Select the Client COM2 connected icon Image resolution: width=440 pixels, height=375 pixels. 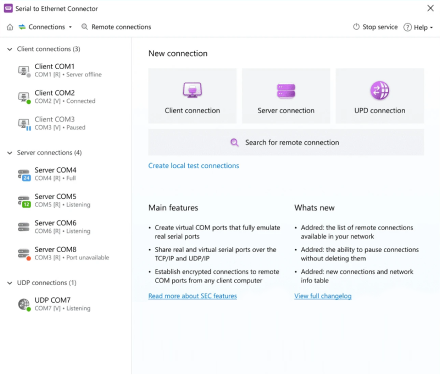pyautogui.click(x=24, y=97)
